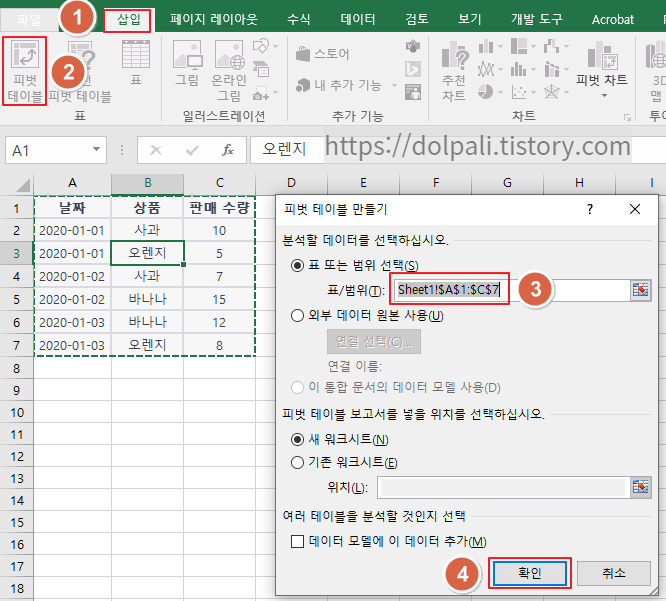Click the SmartArt icon in the illustrations group

click(x=261, y=69)
